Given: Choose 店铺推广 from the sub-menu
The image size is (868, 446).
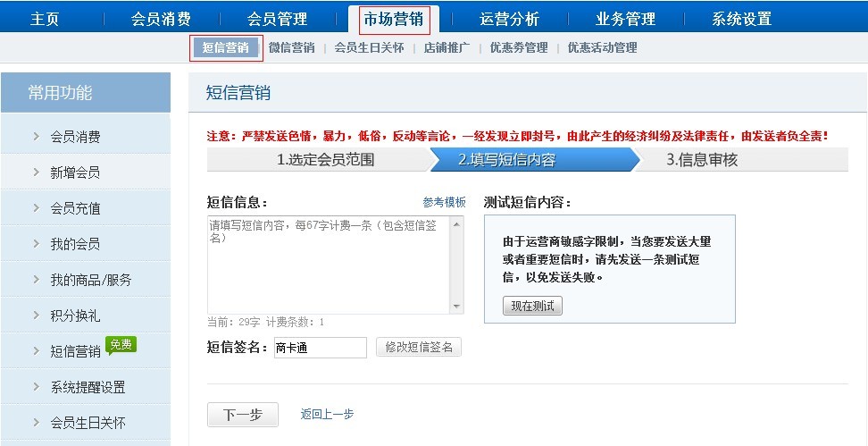Looking at the screenshot, I should 447,48.
